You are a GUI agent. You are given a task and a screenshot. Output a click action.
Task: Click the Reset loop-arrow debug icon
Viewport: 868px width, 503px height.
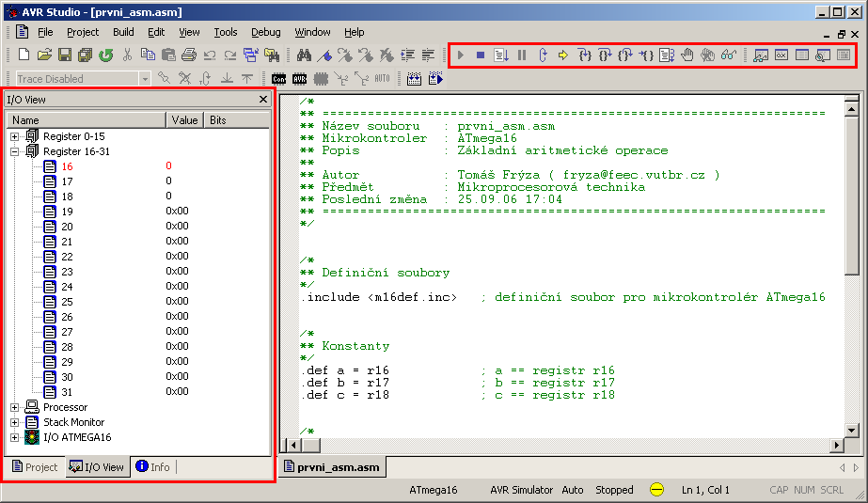click(x=543, y=55)
